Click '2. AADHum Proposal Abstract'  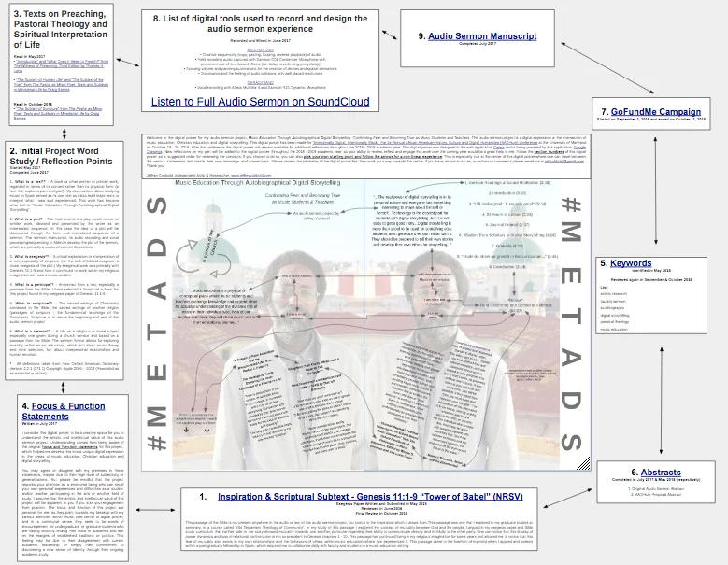click(655, 494)
